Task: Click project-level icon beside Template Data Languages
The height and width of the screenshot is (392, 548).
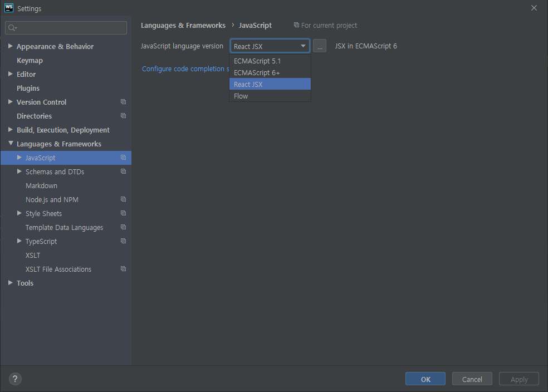Action: pyautogui.click(x=124, y=227)
